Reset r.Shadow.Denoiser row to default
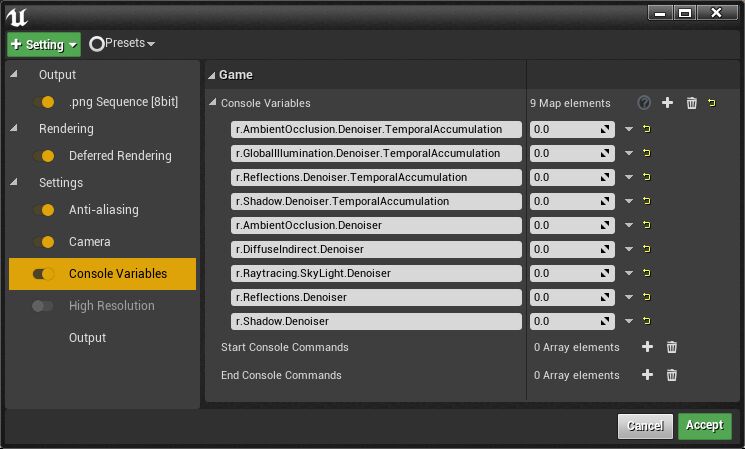The image size is (745, 449). tap(647, 321)
